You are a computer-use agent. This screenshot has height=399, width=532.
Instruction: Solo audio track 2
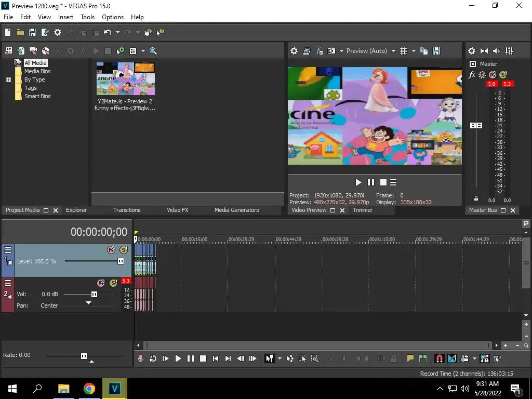click(113, 283)
